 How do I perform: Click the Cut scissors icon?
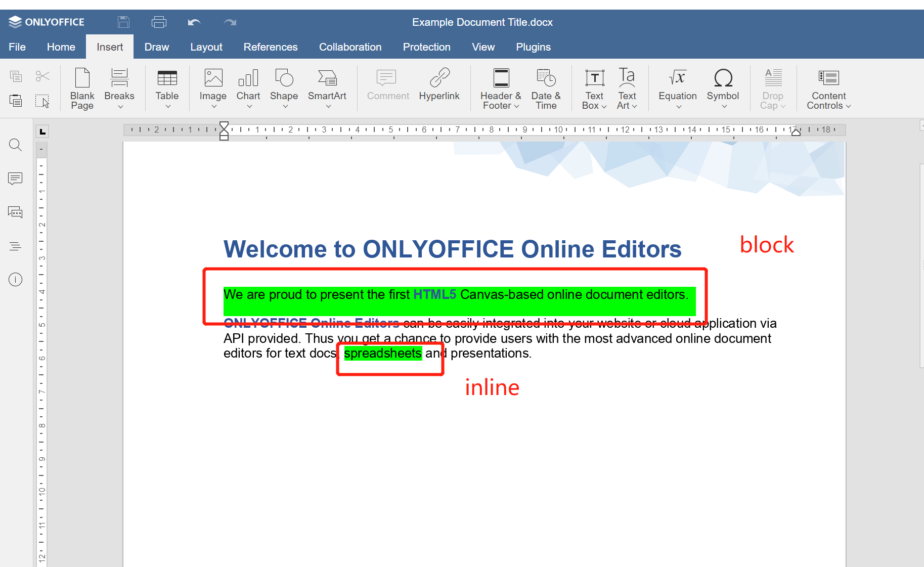[42, 76]
